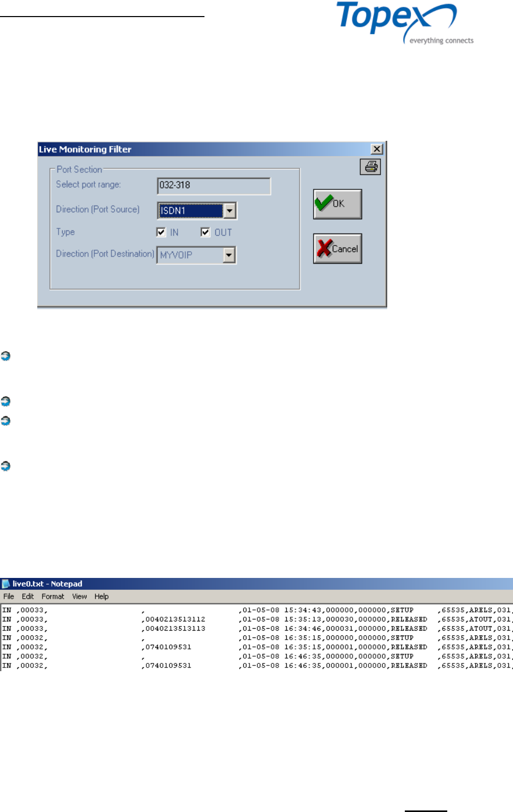Screen dimensions: 513x812
Task: Toggle the IN type checkbox
Action: [161, 232]
